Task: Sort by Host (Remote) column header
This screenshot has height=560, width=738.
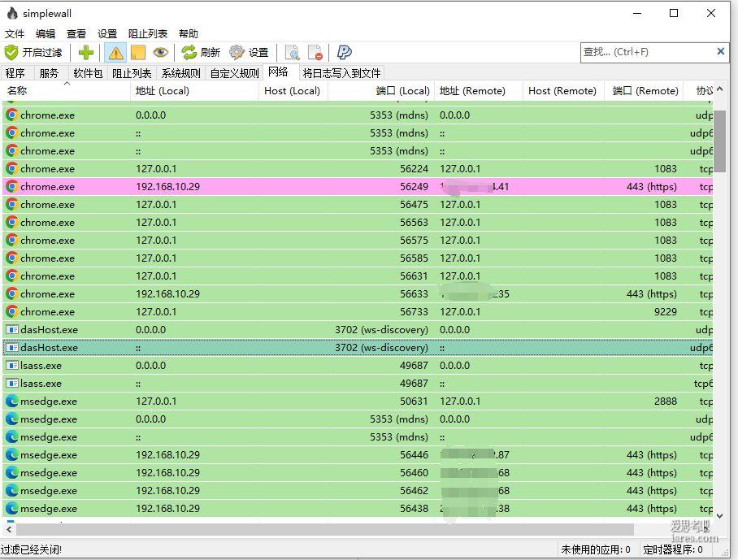Action: point(563,91)
